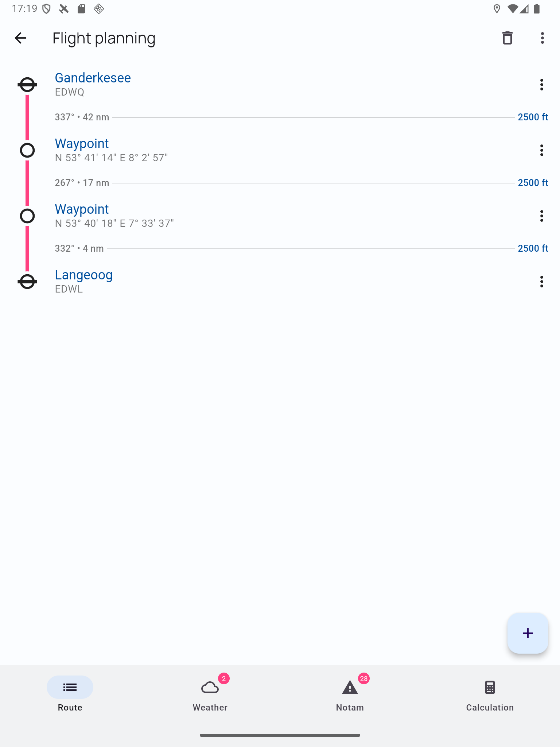This screenshot has height=747, width=560.
Task: Select Waypoint at N 53° 40' 18"
Action: [82, 209]
